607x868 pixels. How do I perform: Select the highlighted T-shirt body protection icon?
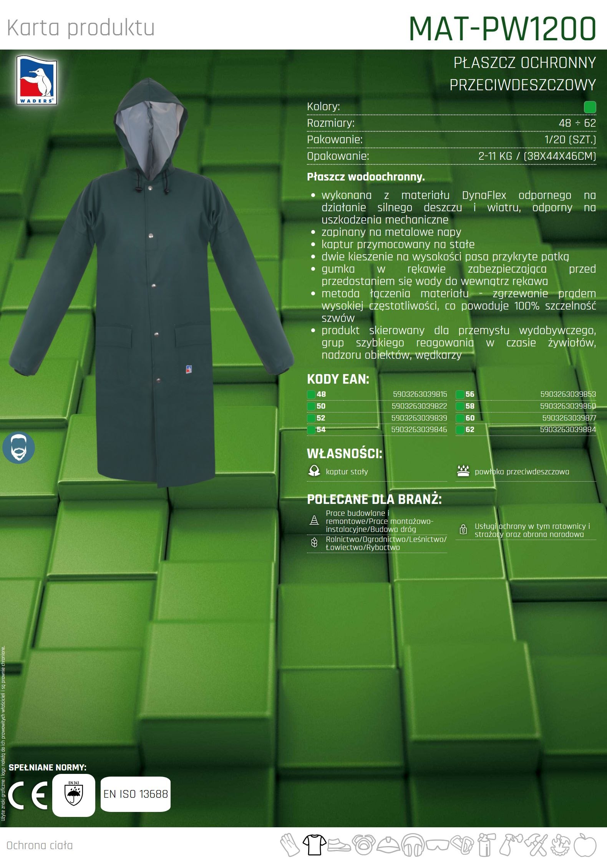pos(314,845)
